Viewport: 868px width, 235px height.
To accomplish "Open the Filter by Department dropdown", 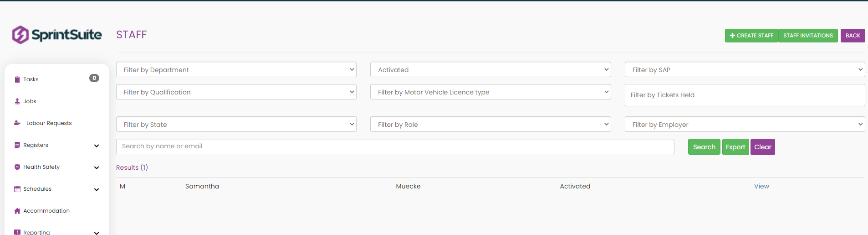I will [236, 70].
